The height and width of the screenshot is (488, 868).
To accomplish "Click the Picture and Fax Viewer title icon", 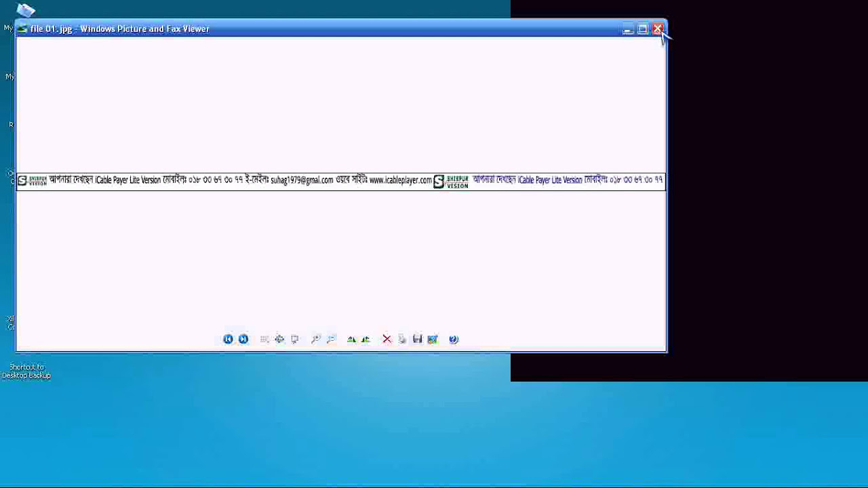I will pos(23,28).
